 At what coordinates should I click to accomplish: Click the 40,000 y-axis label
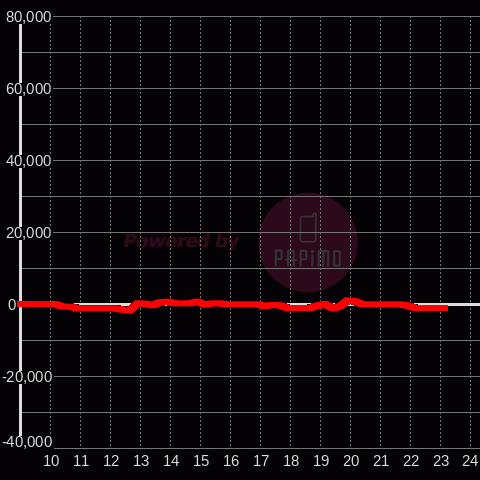click(x=29, y=161)
